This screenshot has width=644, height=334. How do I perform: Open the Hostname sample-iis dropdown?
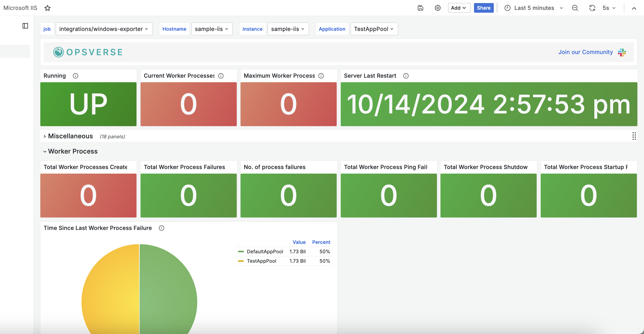point(212,29)
